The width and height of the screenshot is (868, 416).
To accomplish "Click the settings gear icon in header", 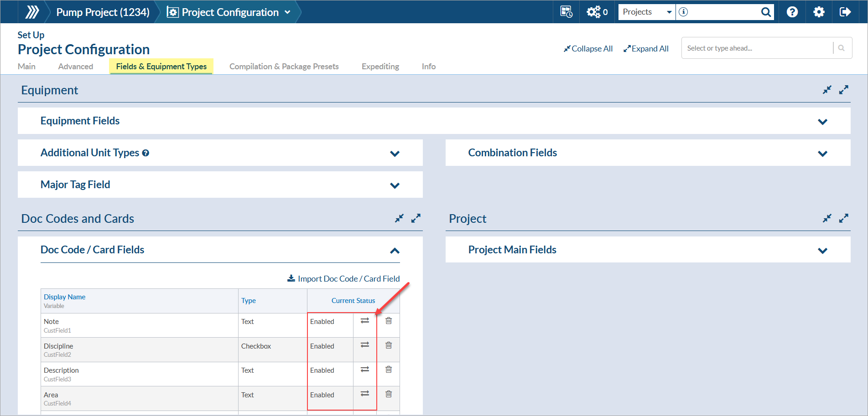I will click(819, 12).
